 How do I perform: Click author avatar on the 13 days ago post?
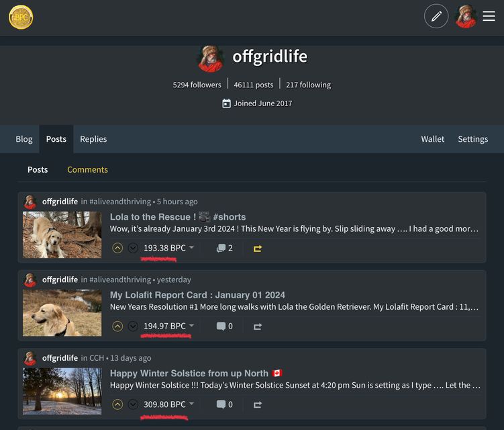30,358
